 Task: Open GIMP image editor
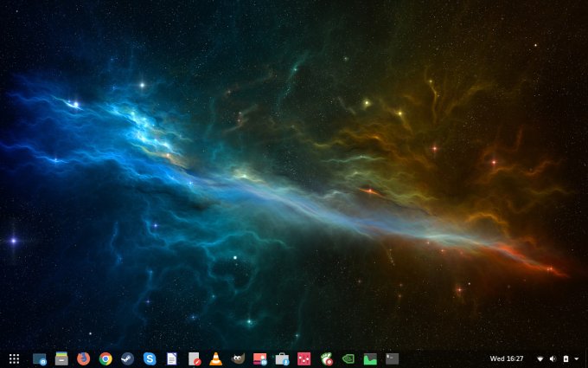[238, 358]
